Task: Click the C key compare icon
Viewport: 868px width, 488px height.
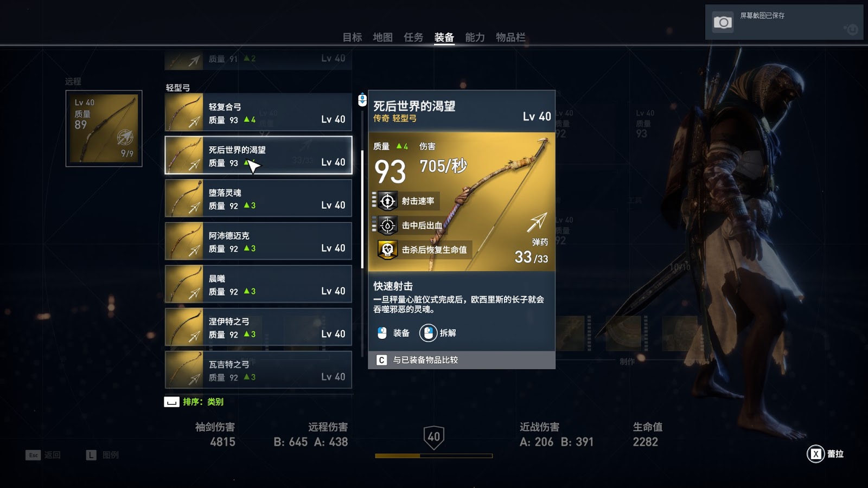Action: [x=381, y=360]
